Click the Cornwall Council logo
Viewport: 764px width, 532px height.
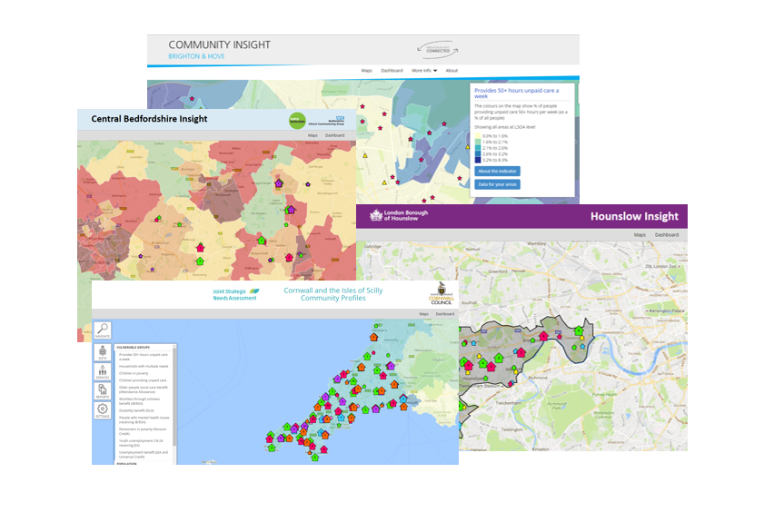[x=442, y=297]
